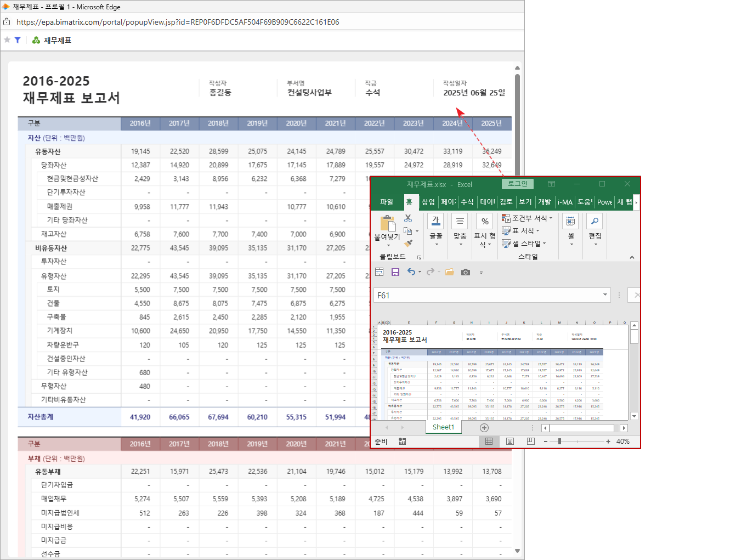Click the blue filter funnel icon

coord(18,40)
